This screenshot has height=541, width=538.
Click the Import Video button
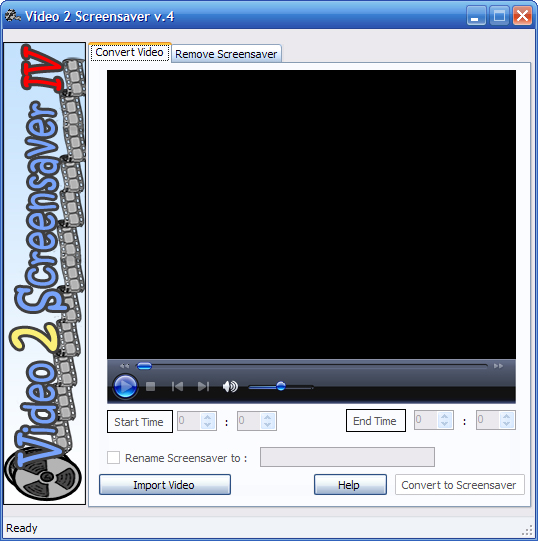pyautogui.click(x=165, y=485)
